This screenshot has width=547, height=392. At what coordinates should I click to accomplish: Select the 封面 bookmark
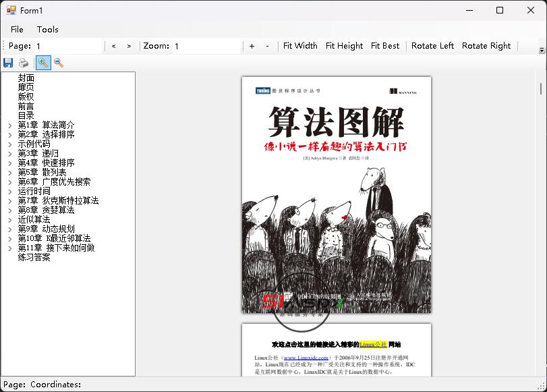[26, 78]
